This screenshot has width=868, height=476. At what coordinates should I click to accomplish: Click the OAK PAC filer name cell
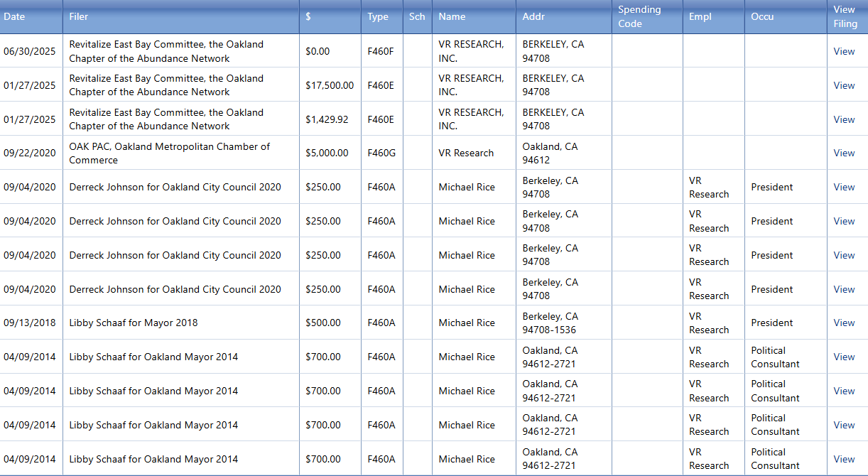pyautogui.click(x=169, y=153)
